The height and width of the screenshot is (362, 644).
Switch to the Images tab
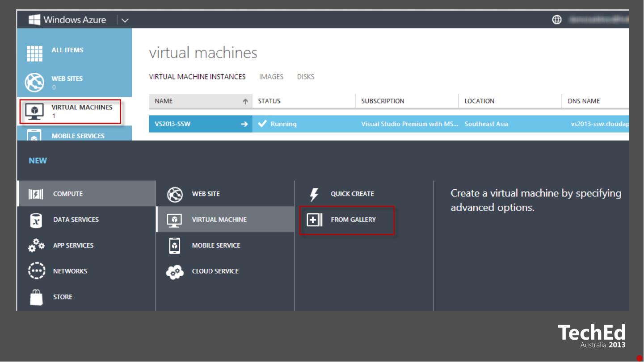[x=271, y=77]
